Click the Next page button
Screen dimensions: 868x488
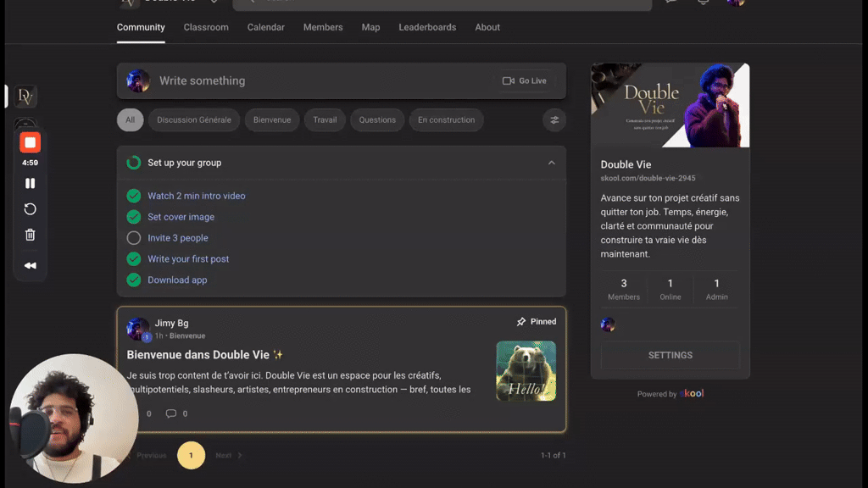pyautogui.click(x=229, y=455)
